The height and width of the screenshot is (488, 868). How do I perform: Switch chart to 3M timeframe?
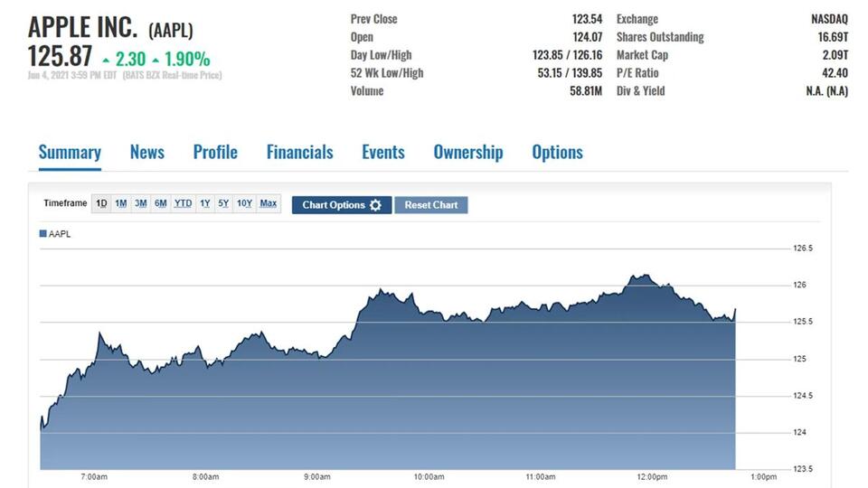point(140,203)
